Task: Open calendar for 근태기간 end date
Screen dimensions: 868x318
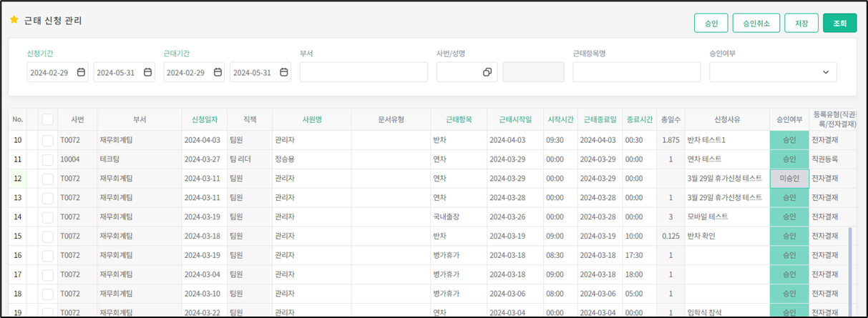Action: [x=284, y=72]
